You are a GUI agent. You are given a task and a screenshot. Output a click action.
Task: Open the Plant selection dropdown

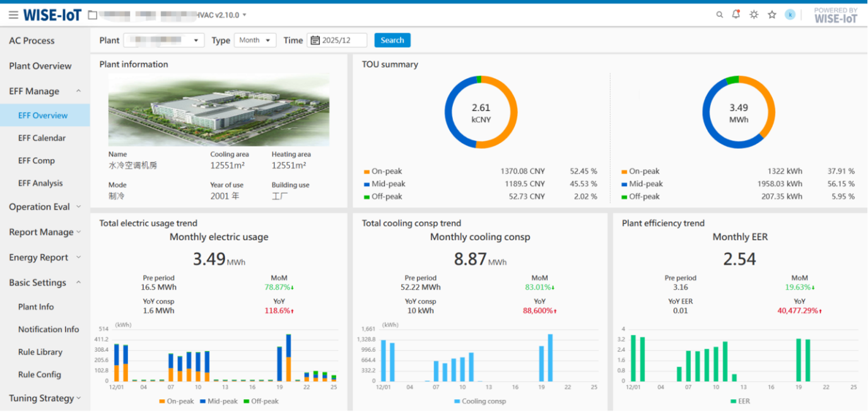click(x=163, y=40)
